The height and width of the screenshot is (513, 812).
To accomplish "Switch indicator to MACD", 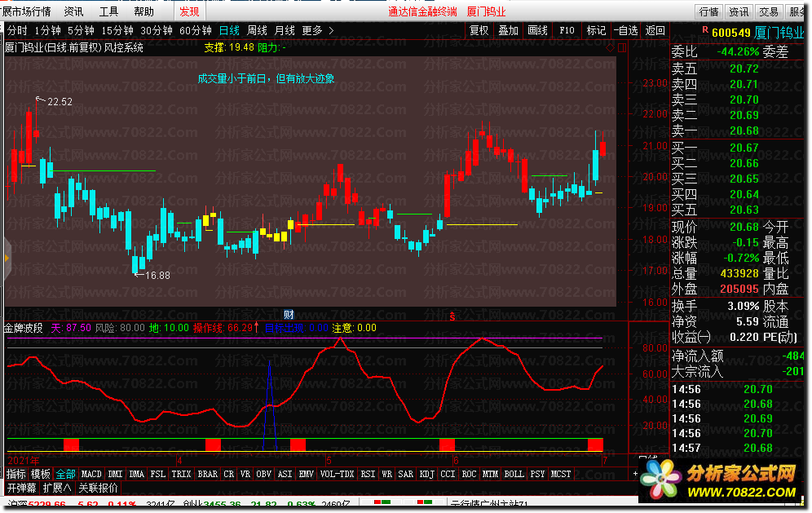I will tap(91, 474).
